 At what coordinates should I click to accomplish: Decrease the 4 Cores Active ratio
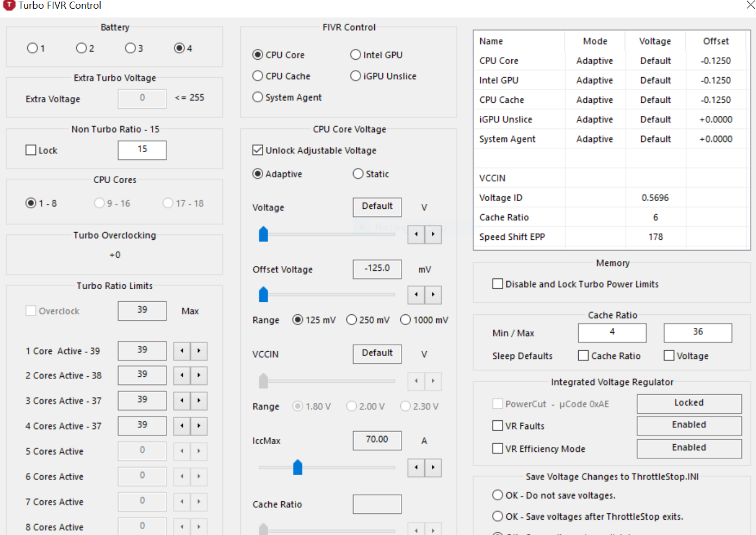[x=182, y=426]
